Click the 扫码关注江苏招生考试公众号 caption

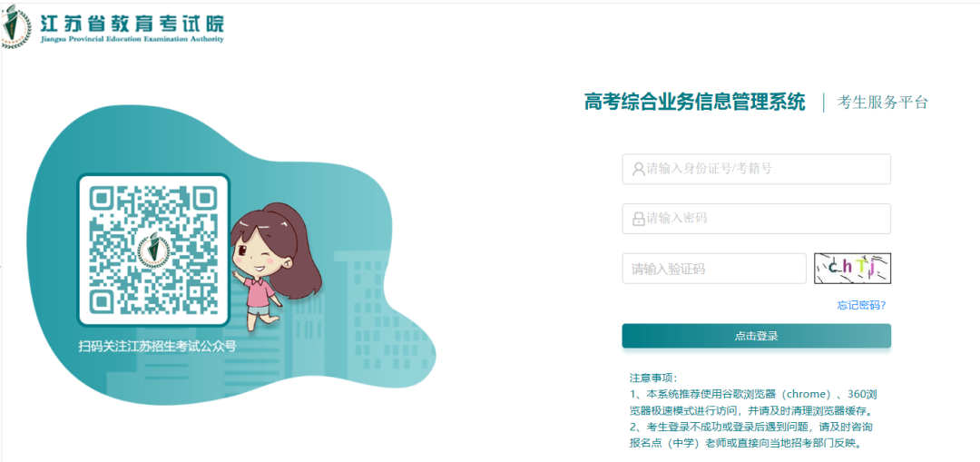click(158, 345)
